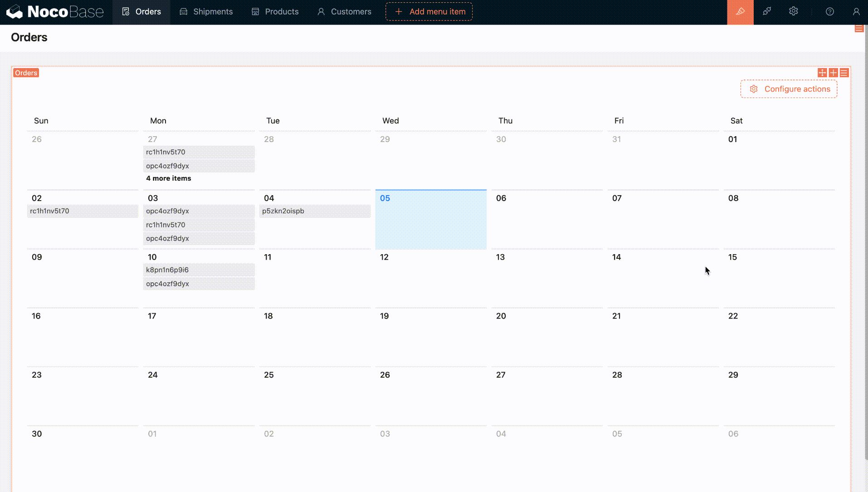This screenshot has width=868, height=492.
Task: Click the drag-move handle on Orders block
Action: [822, 73]
